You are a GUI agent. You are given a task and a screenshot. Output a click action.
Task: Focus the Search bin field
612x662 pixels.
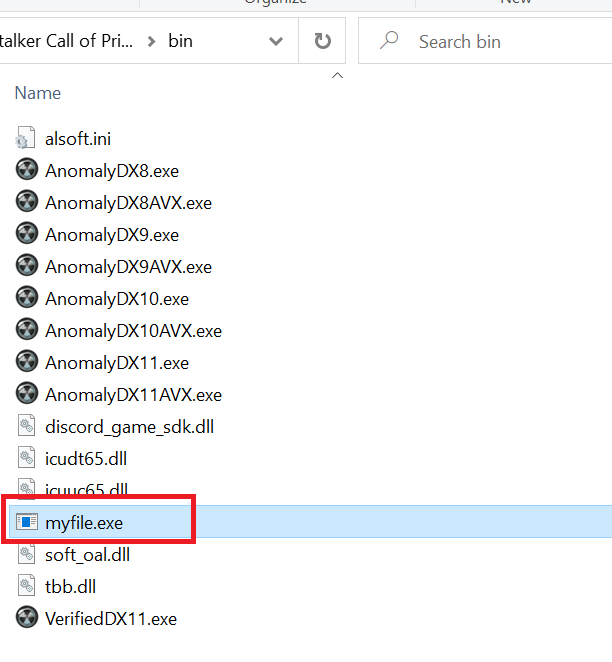[485, 41]
